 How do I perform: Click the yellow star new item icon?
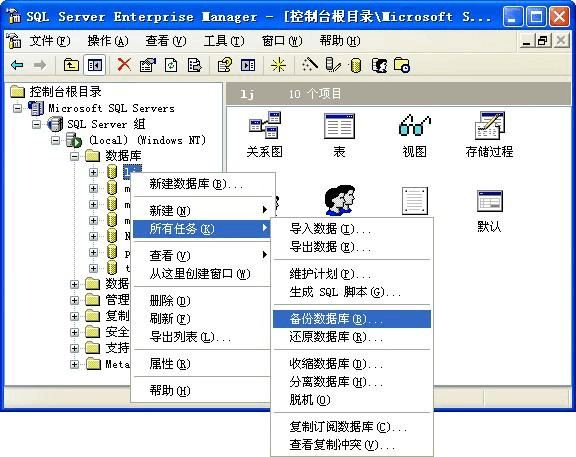point(278,65)
